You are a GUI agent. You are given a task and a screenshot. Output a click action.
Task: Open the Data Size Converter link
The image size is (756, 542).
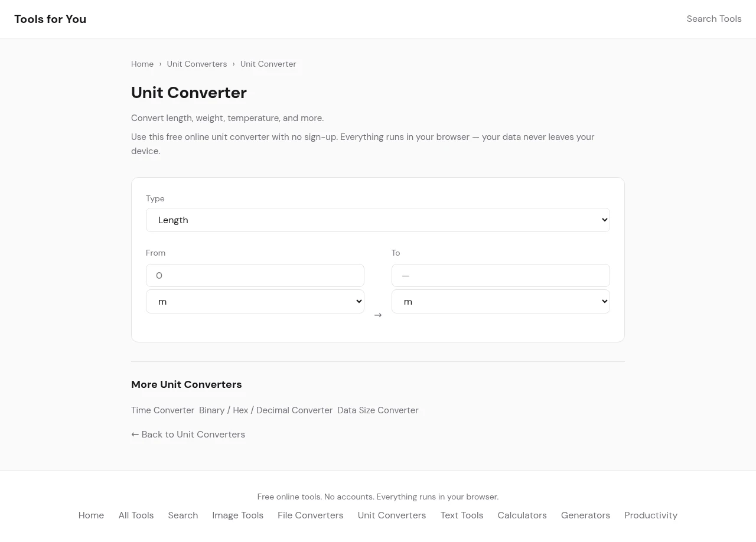click(378, 410)
